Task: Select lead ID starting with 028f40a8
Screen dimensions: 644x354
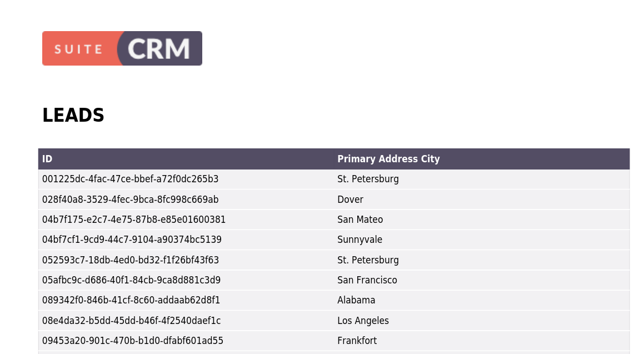Action: click(131, 200)
